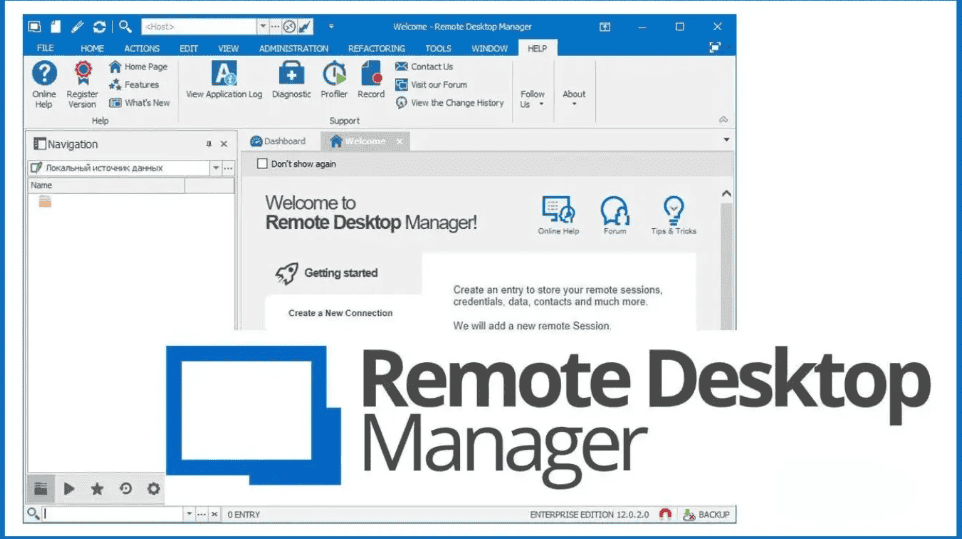Viewport: 962px width, 539px height.
Task: Open Forum icon on Welcome page
Action: (615, 215)
